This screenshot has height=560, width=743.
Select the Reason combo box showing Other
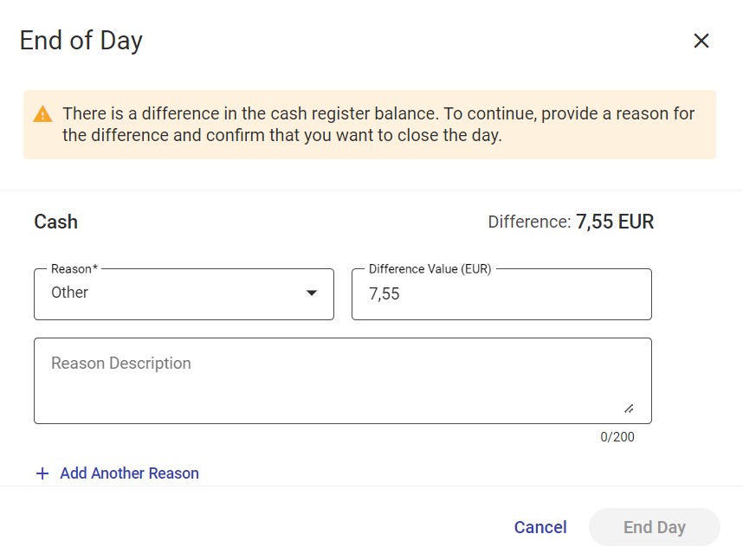tap(184, 294)
